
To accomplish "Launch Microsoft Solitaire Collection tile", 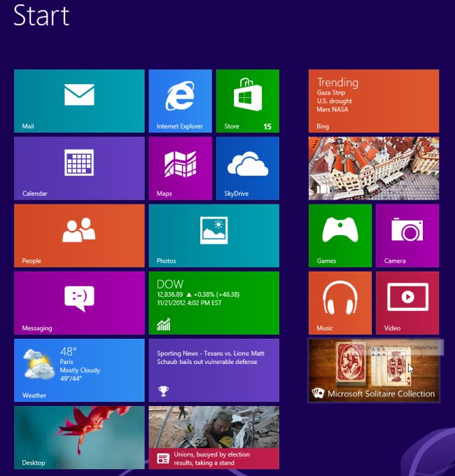I will tap(374, 370).
